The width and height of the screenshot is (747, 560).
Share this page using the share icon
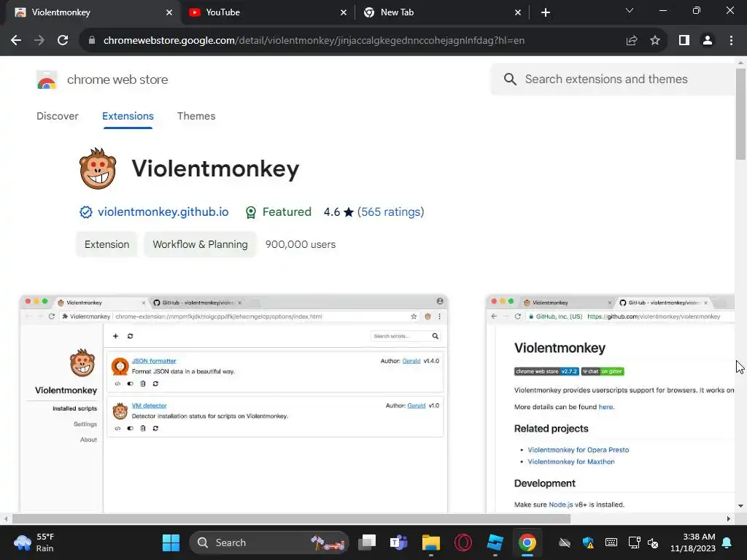tap(632, 41)
